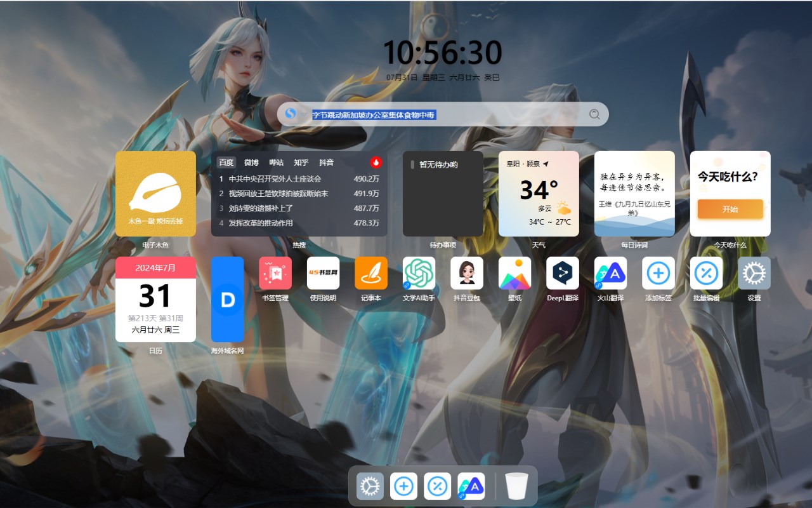Click the 暂无待办哟 to-do widget

click(x=443, y=194)
